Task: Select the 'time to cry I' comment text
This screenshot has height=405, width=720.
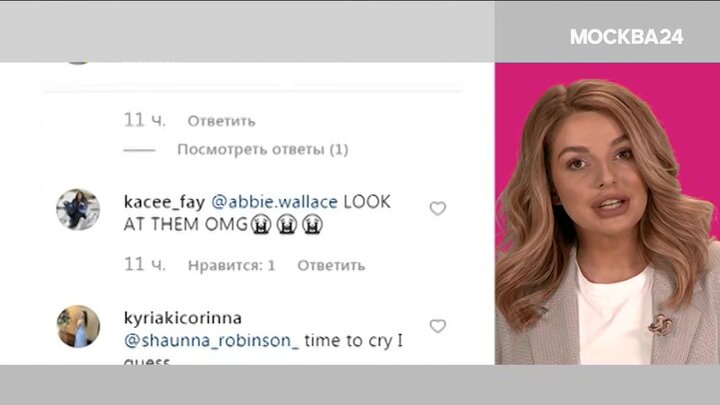Action: pyautogui.click(x=354, y=341)
